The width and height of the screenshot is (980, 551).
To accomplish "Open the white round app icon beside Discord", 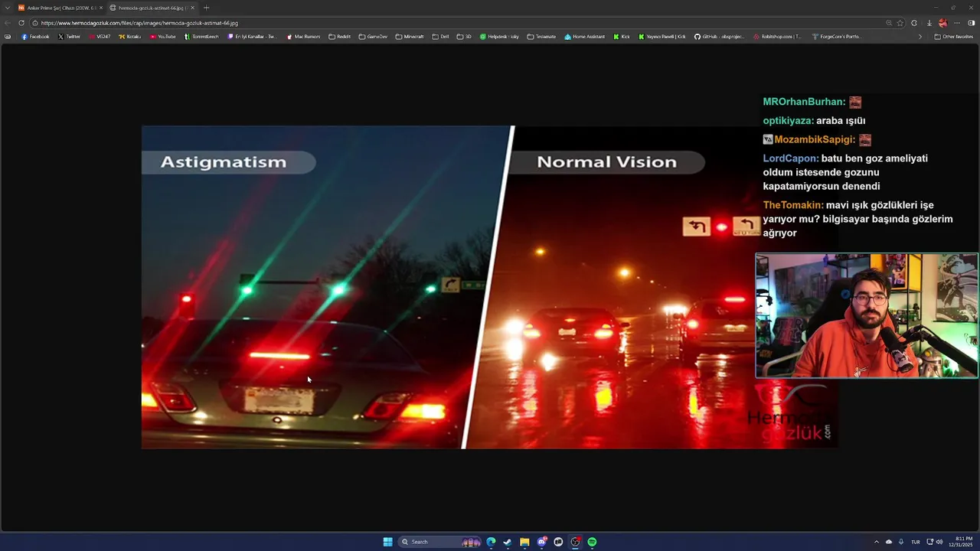I will click(x=558, y=542).
